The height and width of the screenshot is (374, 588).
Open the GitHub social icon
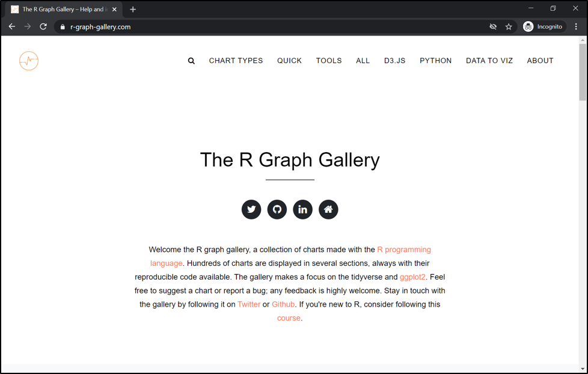coord(277,209)
